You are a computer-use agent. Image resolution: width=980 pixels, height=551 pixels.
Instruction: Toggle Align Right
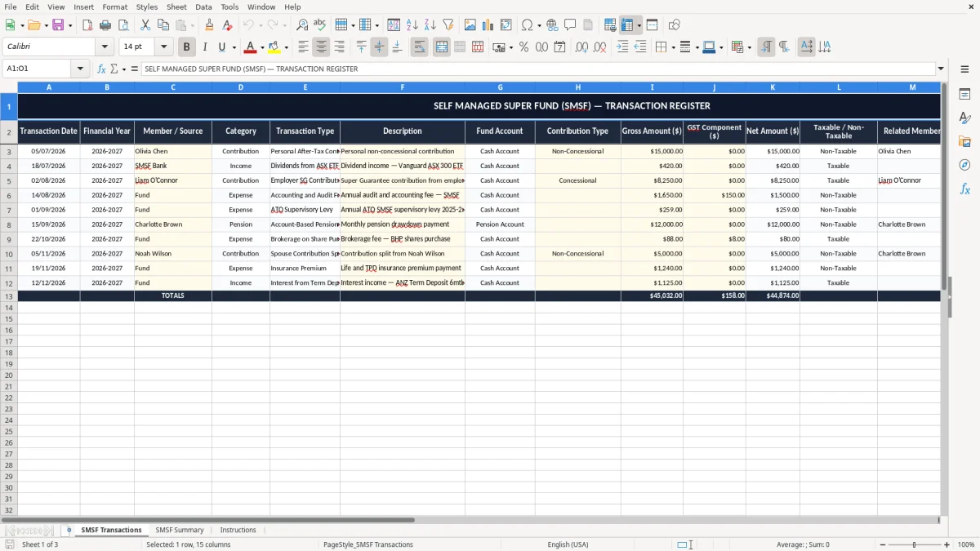point(339,47)
